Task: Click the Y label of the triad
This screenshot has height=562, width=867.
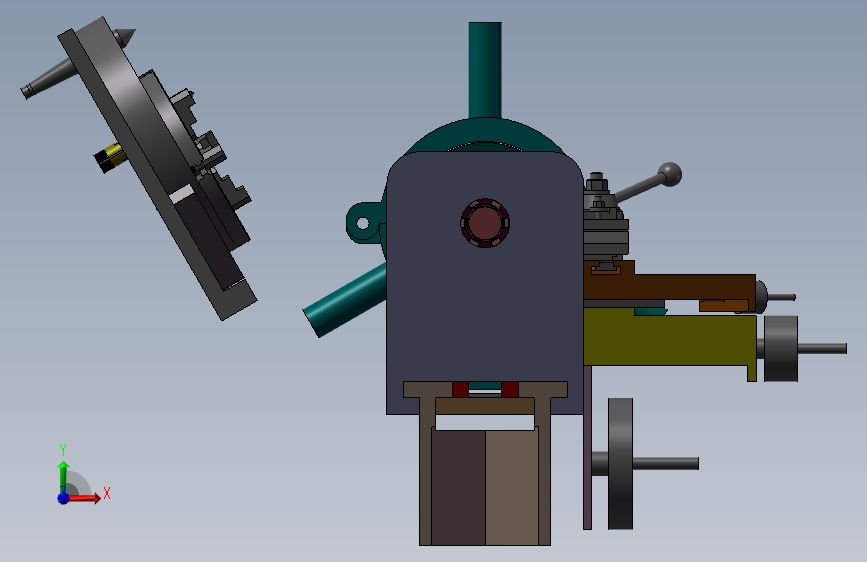Action: coord(63,449)
